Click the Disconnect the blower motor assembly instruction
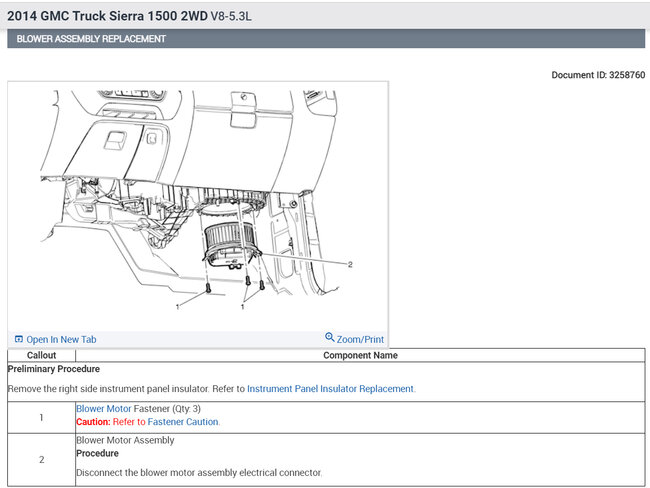The width and height of the screenshot is (650, 488). tap(199, 473)
